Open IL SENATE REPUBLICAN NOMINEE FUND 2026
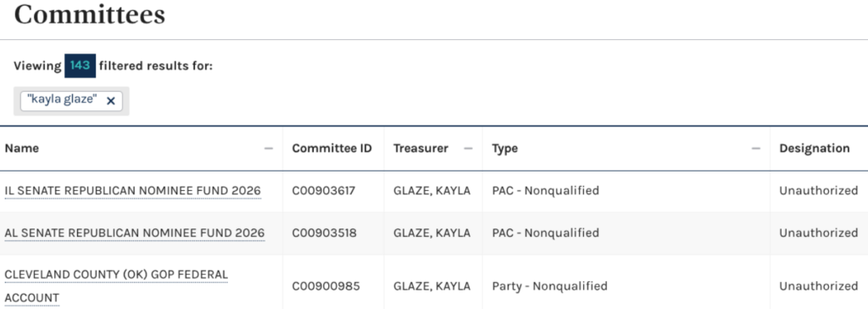 coord(133,191)
